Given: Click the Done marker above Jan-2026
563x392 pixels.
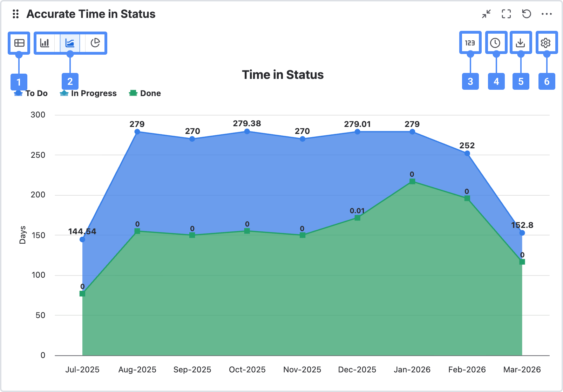Looking at the screenshot, I should click(x=412, y=181).
